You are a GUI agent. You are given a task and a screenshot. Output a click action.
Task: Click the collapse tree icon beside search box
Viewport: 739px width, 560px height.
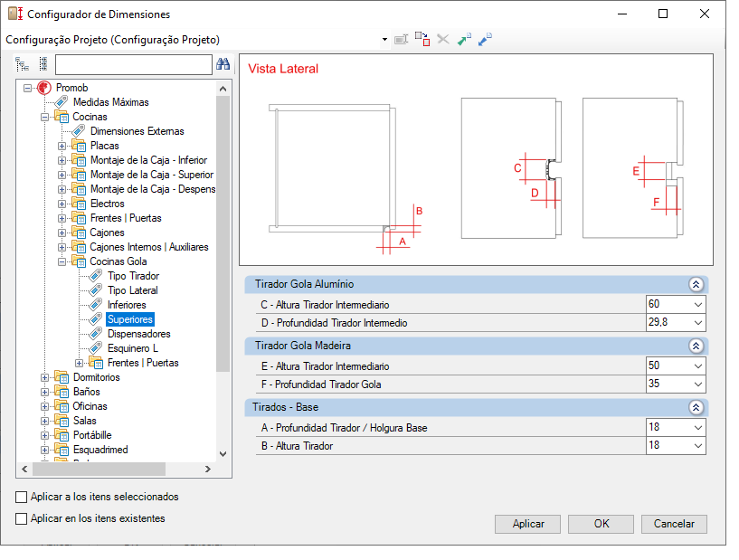(43, 64)
